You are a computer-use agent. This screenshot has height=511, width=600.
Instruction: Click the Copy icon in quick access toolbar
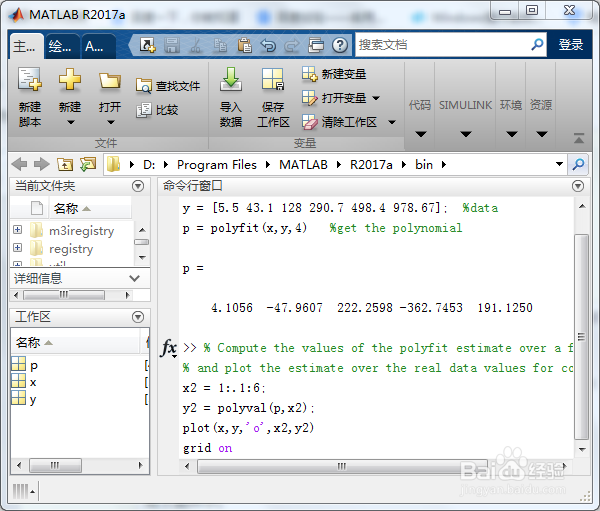(x=220, y=46)
